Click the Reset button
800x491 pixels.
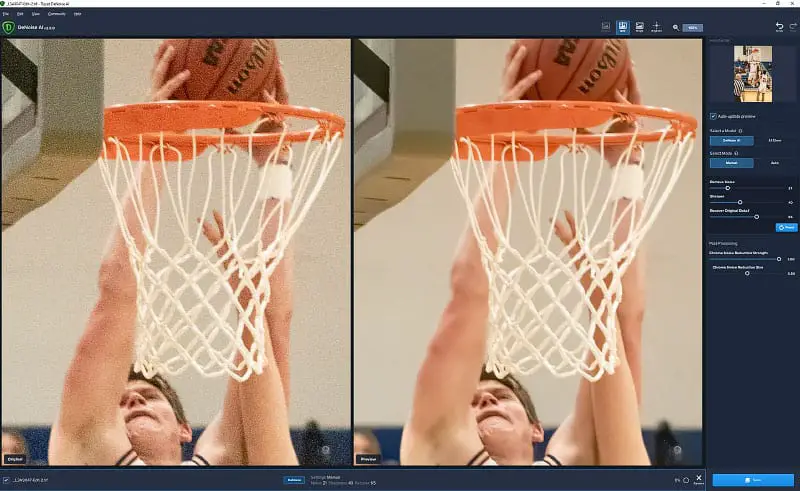point(786,227)
